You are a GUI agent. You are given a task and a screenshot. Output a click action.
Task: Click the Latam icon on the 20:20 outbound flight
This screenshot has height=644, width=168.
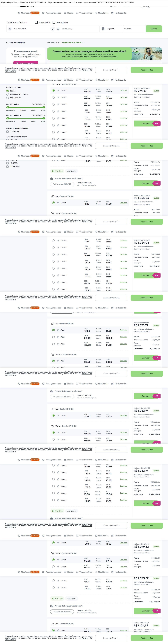(58, 415)
